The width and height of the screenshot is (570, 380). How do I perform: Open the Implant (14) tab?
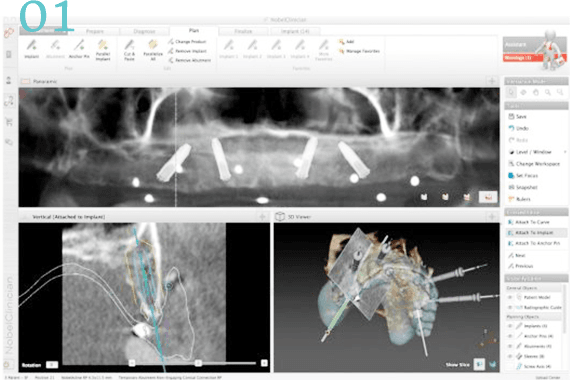pyautogui.click(x=295, y=31)
